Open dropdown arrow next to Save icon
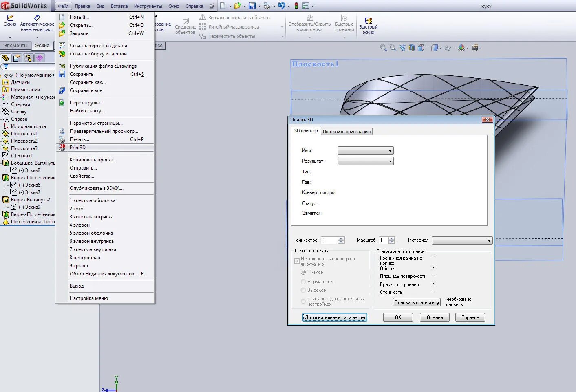The width and height of the screenshot is (576, 392). pos(259,6)
